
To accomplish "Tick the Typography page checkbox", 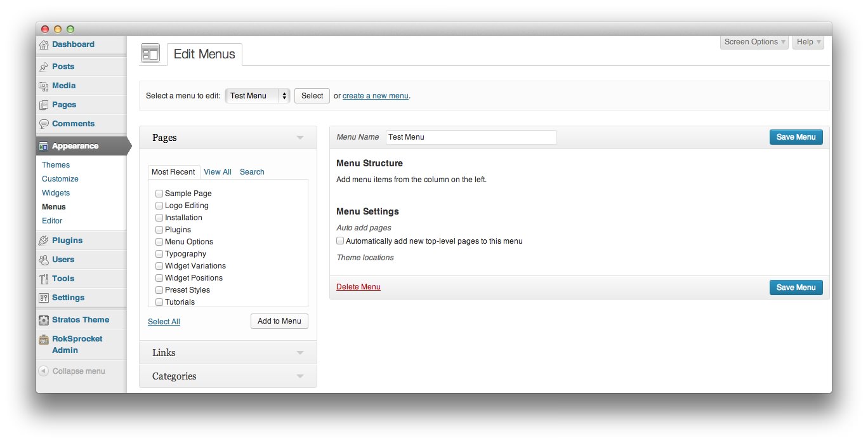I will (x=159, y=254).
